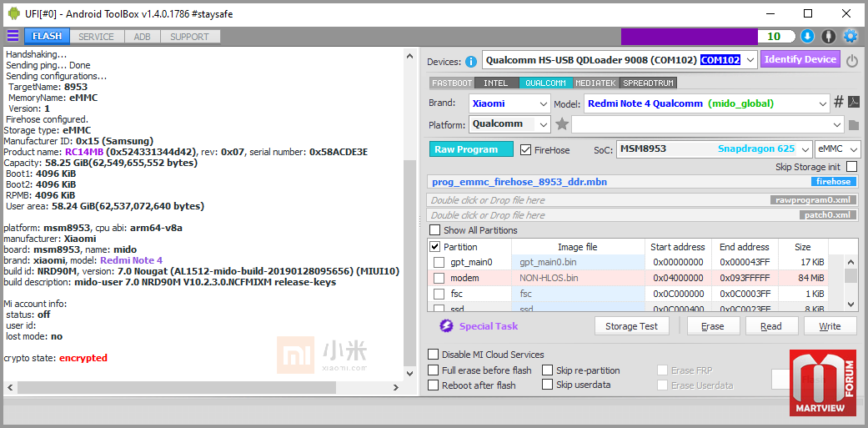Enable Disable MI Cloud Services option

point(434,355)
